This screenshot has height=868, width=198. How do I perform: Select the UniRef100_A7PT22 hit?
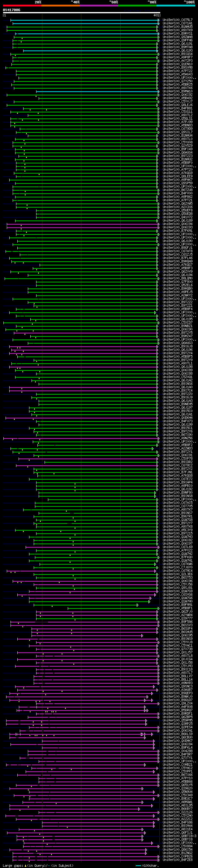[178, 71]
